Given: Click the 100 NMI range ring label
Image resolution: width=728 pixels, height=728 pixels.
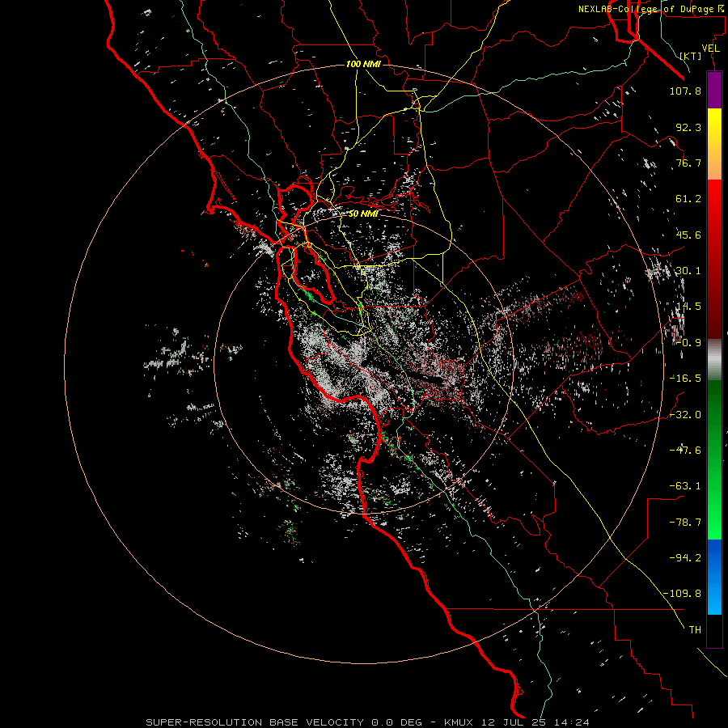Looking at the screenshot, I should [363, 64].
